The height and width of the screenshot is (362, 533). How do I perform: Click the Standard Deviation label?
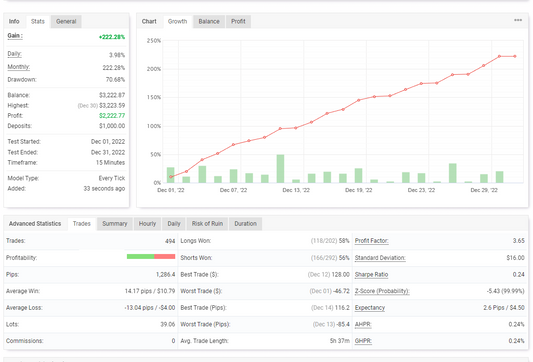point(380,258)
